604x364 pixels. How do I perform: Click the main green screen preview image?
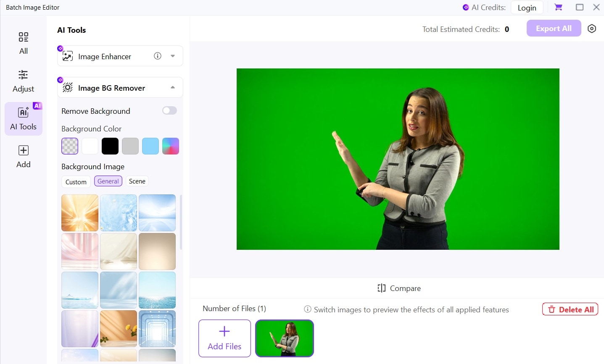[x=398, y=159]
